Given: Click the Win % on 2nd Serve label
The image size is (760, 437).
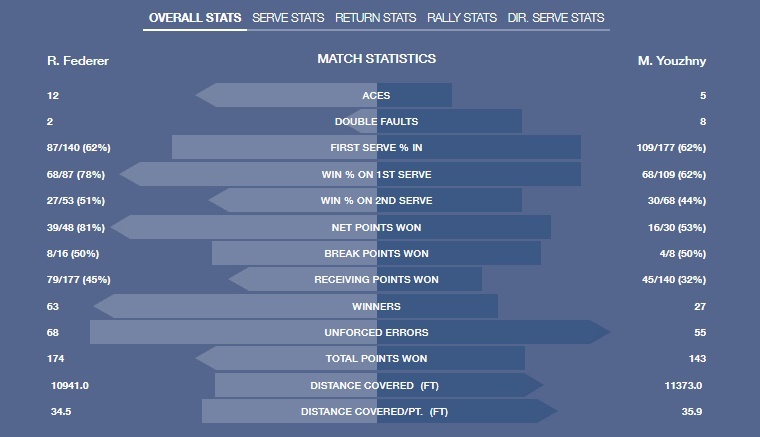Looking at the screenshot, I should 376,201.
